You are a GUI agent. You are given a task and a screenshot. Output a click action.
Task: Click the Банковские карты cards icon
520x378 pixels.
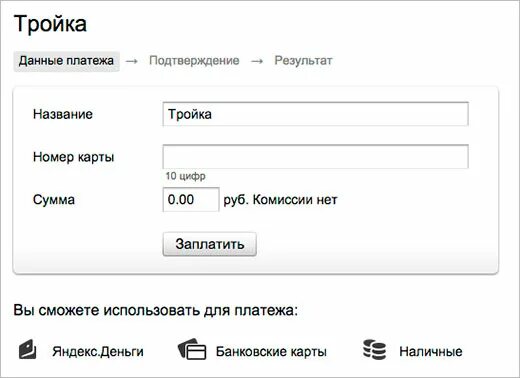click(192, 349)
